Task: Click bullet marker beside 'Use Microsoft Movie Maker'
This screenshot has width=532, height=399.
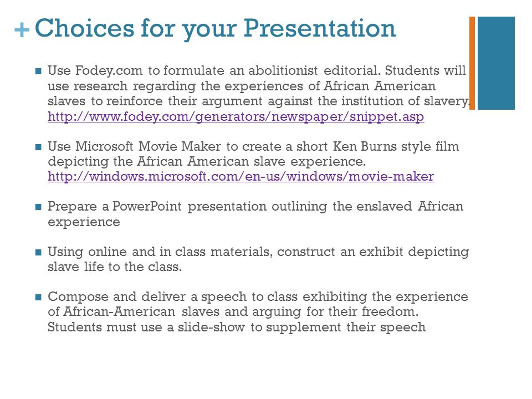Action: 38,147
